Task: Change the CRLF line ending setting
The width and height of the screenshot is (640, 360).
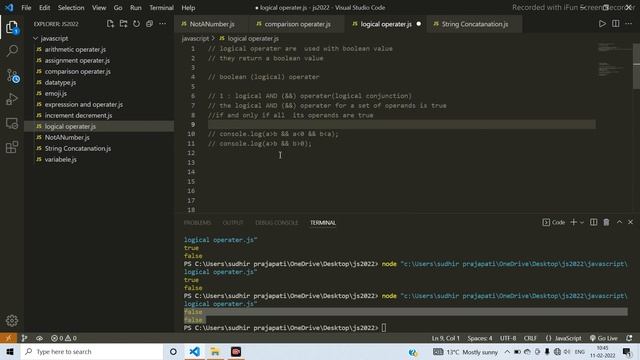Action: [x=530, y=338]
